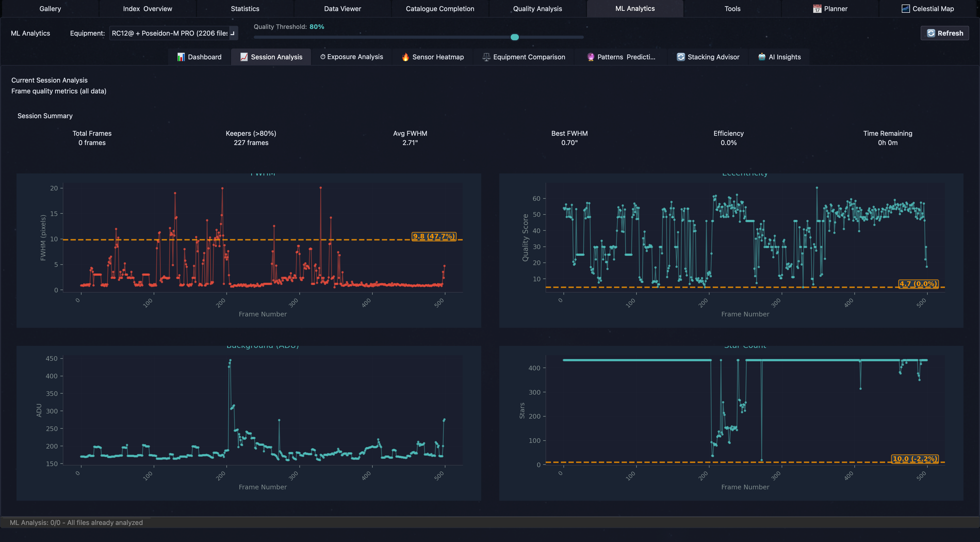Go to the Catalogue Completion tab
Screen dimensions: 980x542
440,9
